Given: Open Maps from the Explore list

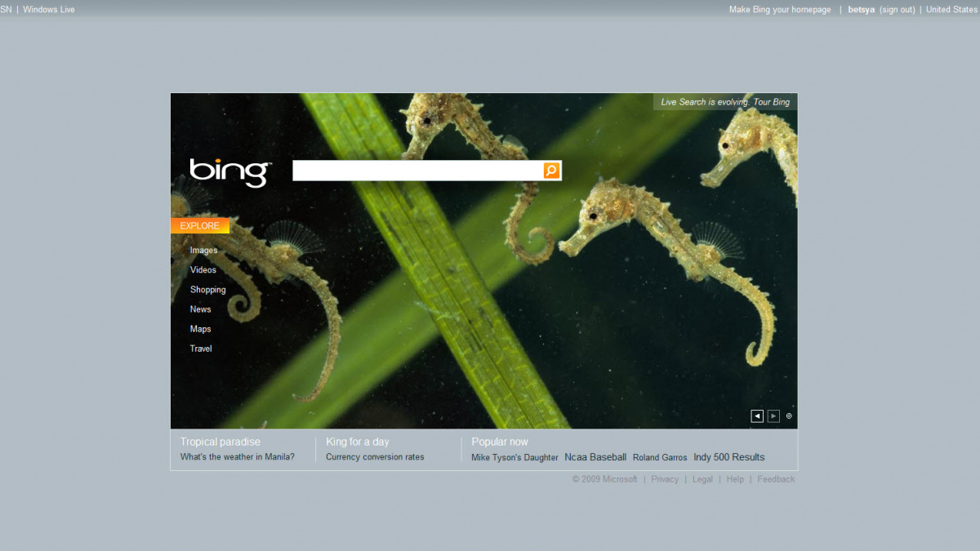Looking at the screenshot, I should click(200, 329).
